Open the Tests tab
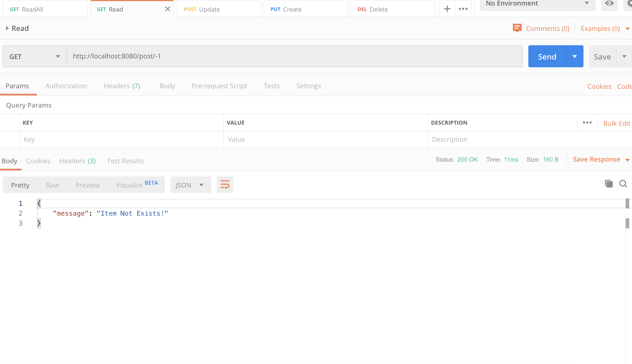 click(272, 86)
